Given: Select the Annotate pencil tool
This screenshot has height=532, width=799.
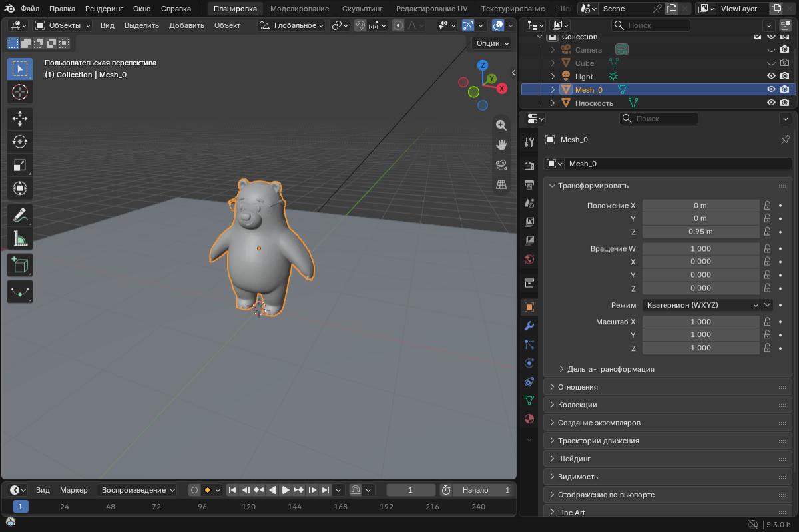Looking at the screenshot, I should tap(20, 215).
